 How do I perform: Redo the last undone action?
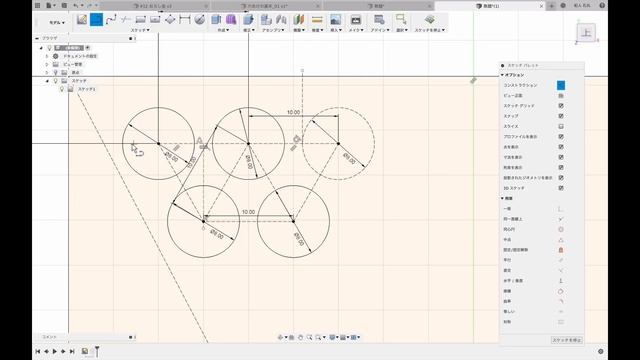(90, 6)
